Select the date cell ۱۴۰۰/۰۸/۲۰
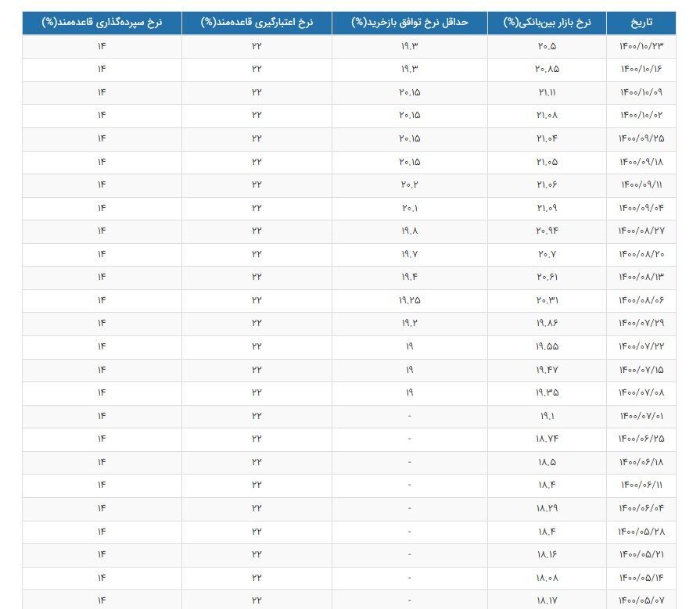Image resolution: width=700 pixels, height=609 pixels. pos(641,254)
